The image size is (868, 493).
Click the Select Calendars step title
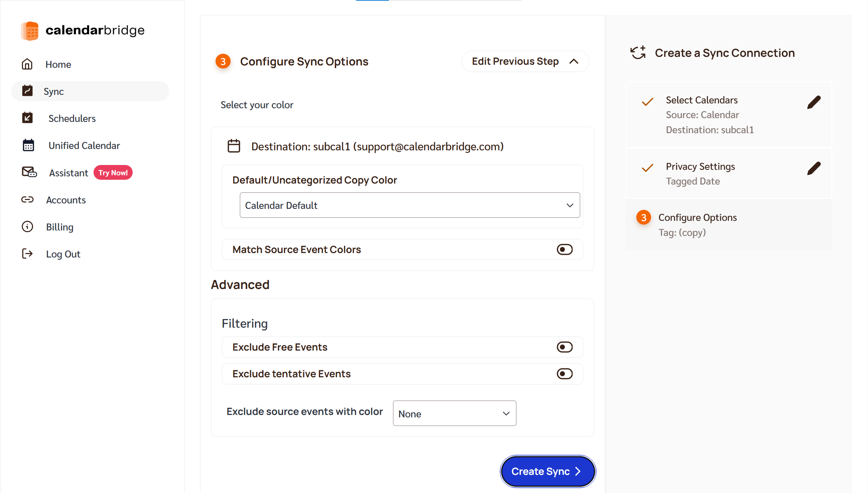[x=701, y=100]
